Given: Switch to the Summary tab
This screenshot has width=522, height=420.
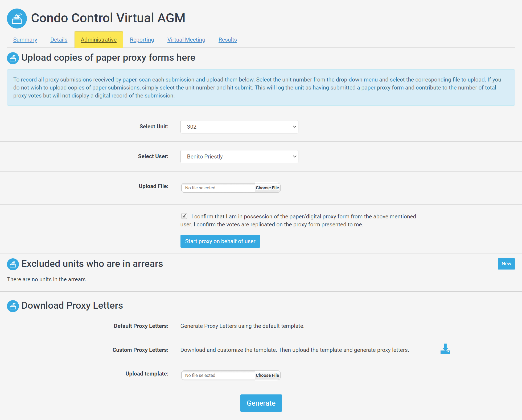Looking at the screenshot, I should [x=25, y=40].
